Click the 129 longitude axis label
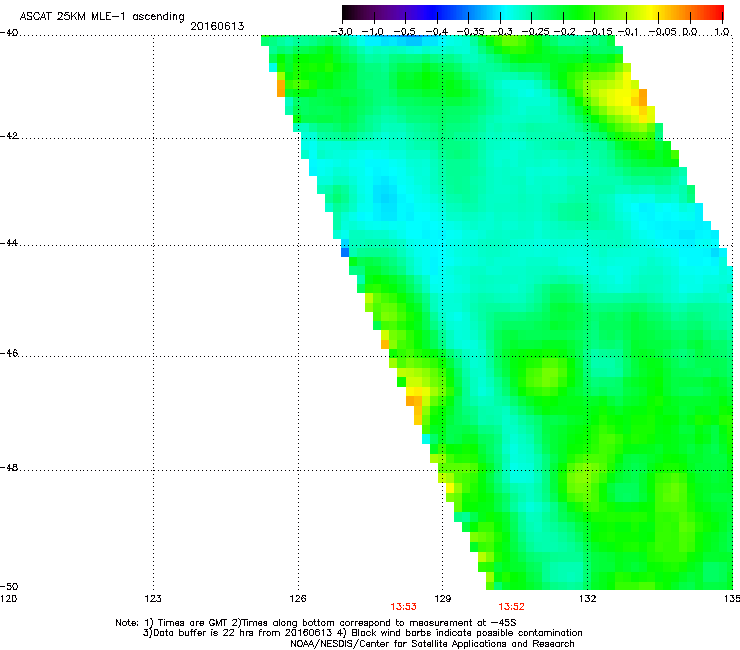Image resolution: width=740 pixels, height=650 pixels. coord(443,599)
